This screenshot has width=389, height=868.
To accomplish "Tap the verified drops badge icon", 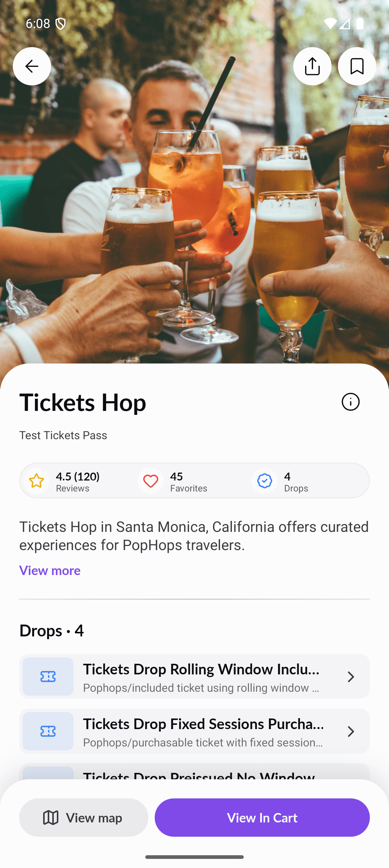I will pyautogui.click(x=264, y=481).
